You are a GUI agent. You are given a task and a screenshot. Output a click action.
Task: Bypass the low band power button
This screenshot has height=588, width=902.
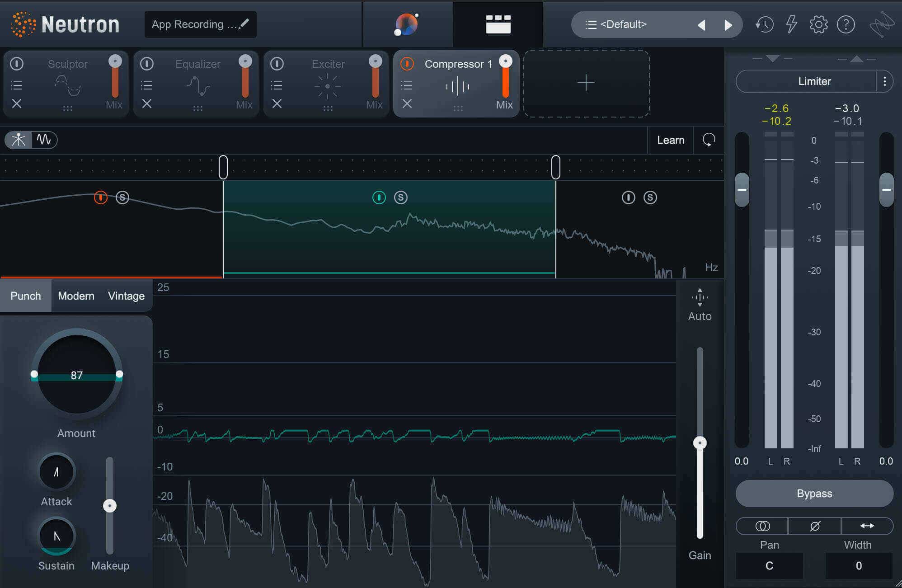coord(100,198)
